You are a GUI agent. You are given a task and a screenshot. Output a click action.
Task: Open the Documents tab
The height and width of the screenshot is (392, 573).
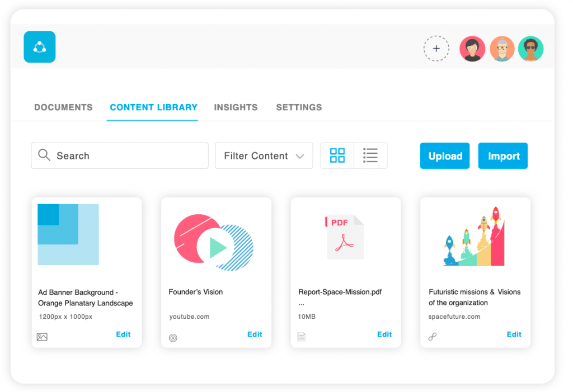pos(63,107)
